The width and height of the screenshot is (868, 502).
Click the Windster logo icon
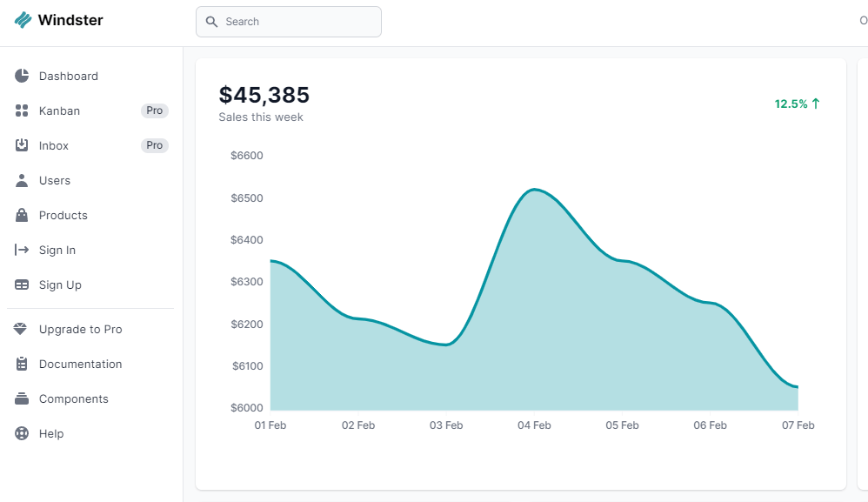point(23,20)
